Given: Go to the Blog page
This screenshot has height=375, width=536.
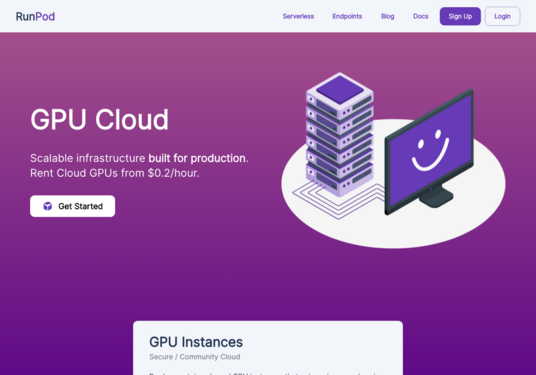Looking at the screenshot, I should [x=388, y=16].
